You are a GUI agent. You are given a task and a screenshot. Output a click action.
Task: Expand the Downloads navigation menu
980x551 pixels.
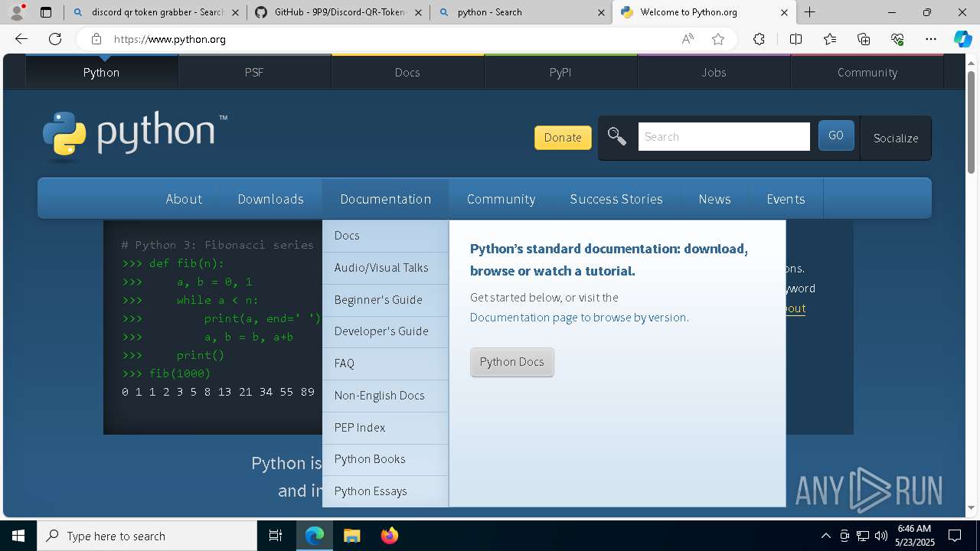point(270,199)
